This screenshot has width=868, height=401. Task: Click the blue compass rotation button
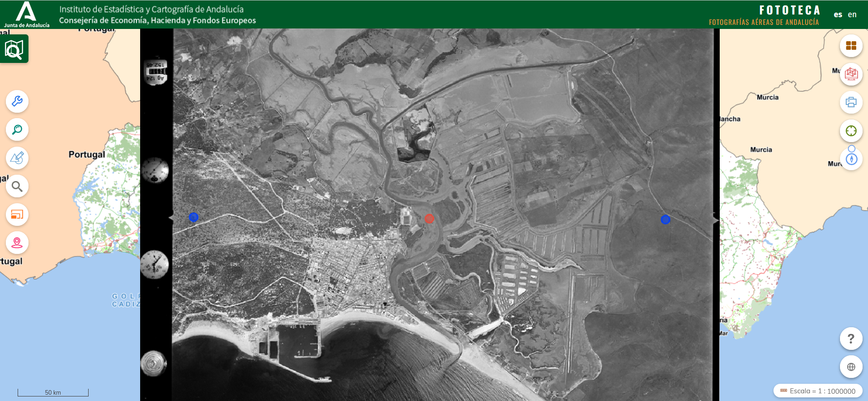click(851, 159)
